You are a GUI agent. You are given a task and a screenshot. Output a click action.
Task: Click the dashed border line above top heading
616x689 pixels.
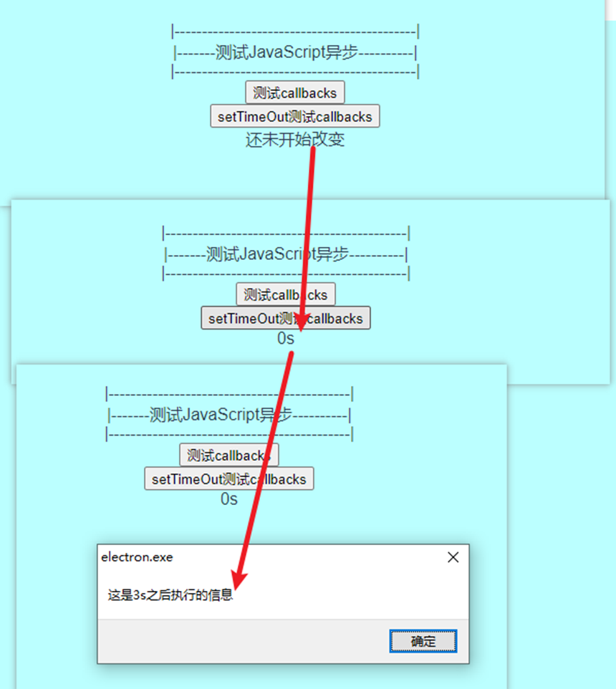click(295, 32)
